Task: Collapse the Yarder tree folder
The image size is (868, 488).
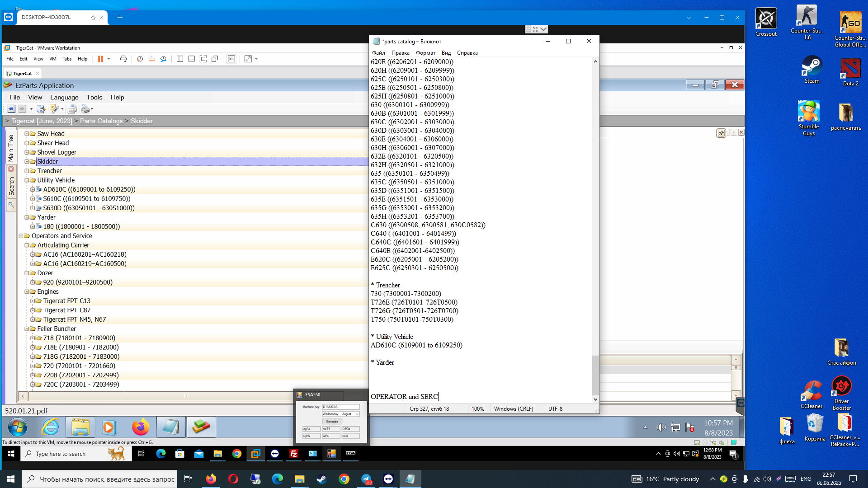Action: coord(27,217)
